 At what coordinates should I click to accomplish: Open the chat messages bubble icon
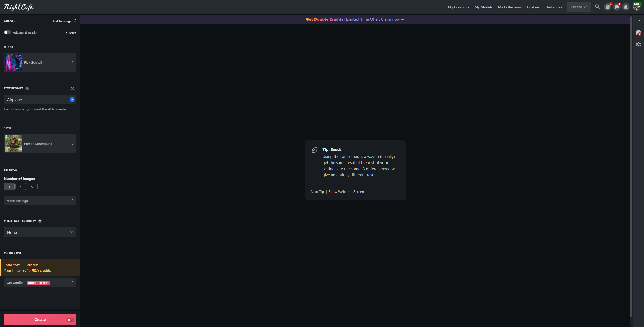tap(617, 7)
